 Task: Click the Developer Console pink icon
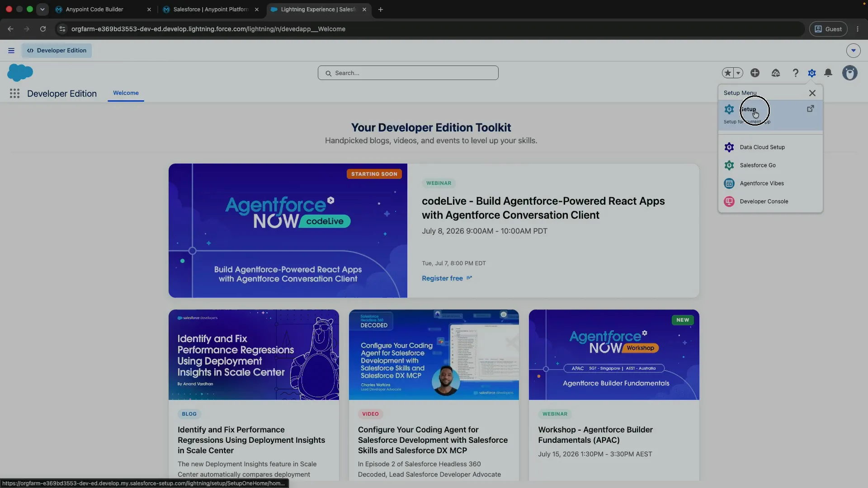(x=729, y=202)
